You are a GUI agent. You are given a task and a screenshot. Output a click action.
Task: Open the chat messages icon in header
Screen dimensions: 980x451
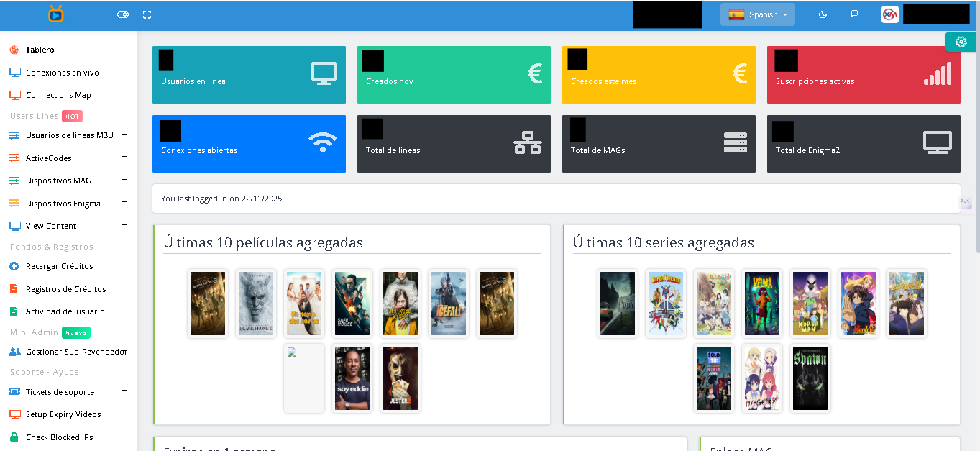click(855, 14)
